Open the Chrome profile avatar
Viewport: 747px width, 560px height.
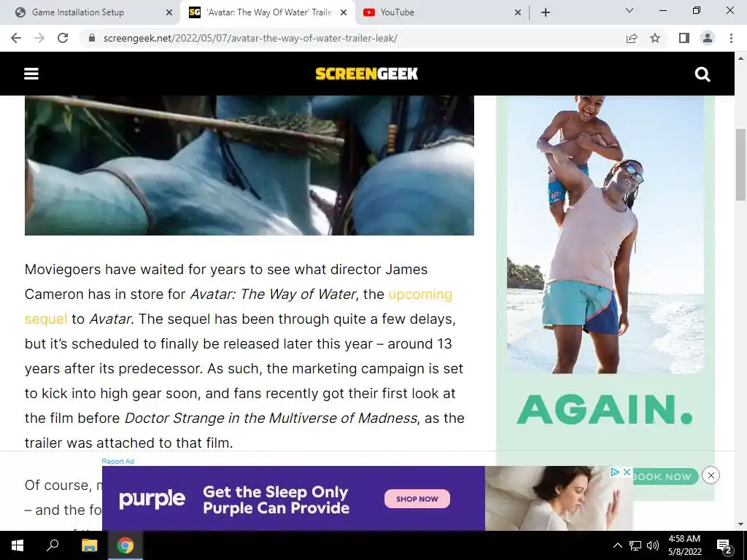(708, 38)
